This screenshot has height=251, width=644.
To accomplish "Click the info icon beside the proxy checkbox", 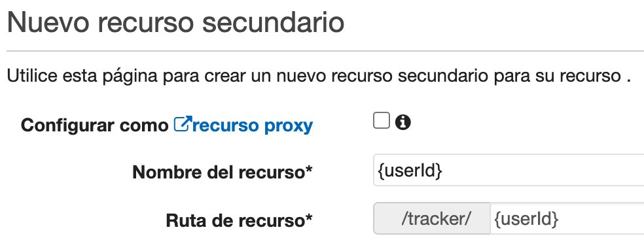I will pyautogui.click(x=403, y=122).
